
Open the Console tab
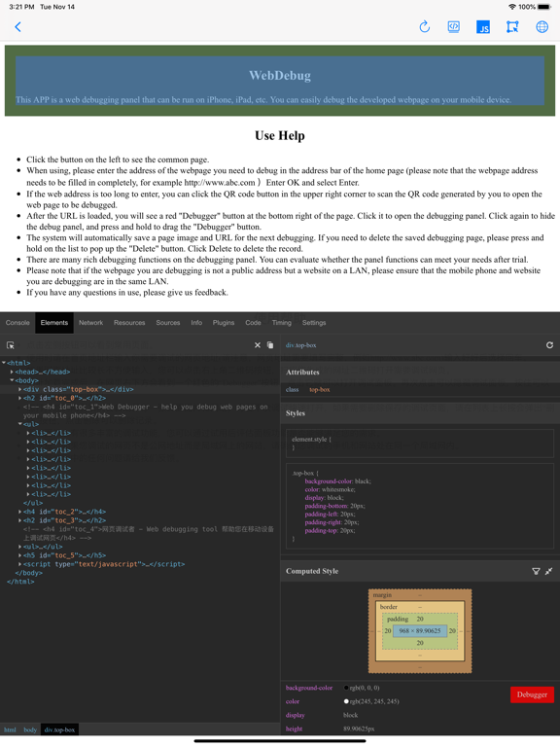click(x=17, y=323)
